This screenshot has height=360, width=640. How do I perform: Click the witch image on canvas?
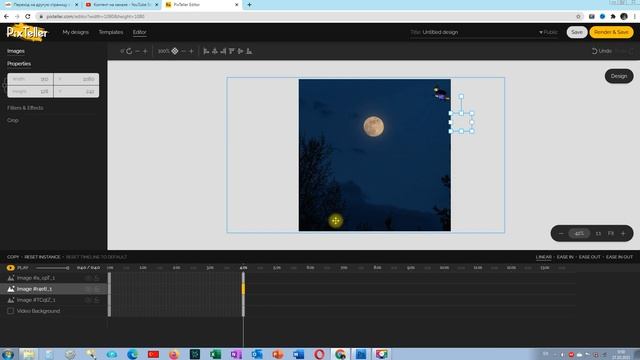coord(441,94)
